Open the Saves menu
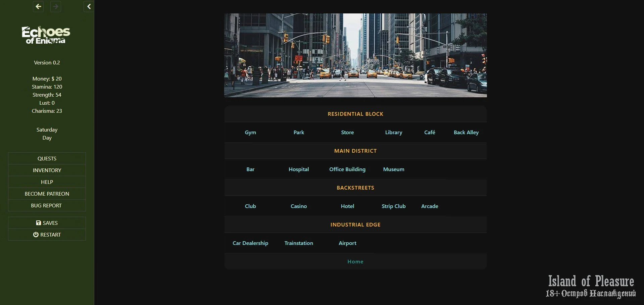Image resolution: width=644 pixels, height=305 pixels. click(x=47, y=223)
